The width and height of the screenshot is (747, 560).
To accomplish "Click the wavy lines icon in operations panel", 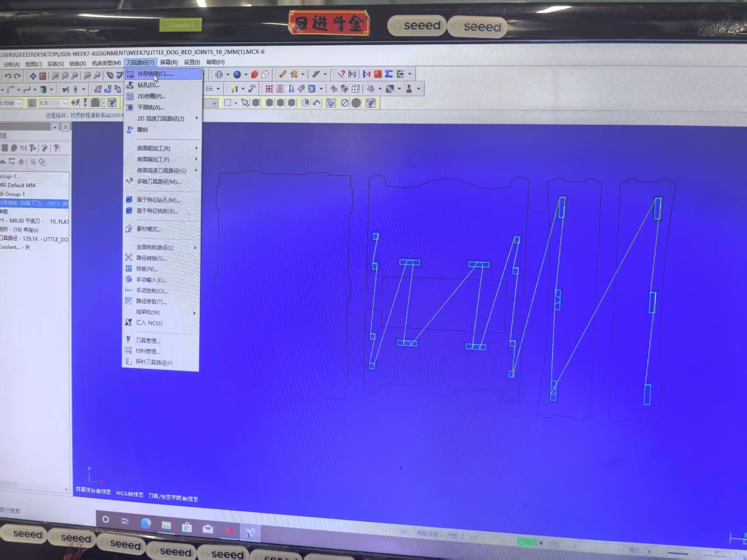I will tap(33, 162).
